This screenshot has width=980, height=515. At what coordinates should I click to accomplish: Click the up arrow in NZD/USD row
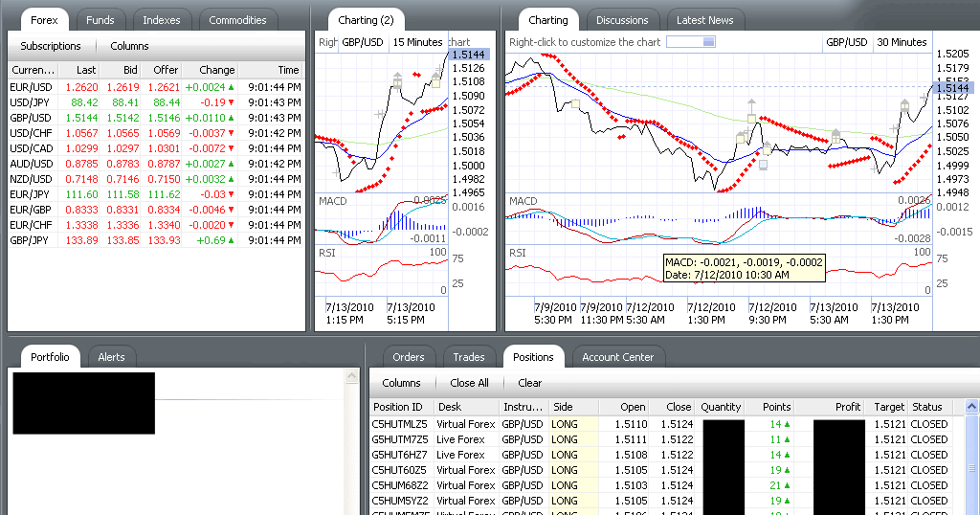[x=231, y=179]
